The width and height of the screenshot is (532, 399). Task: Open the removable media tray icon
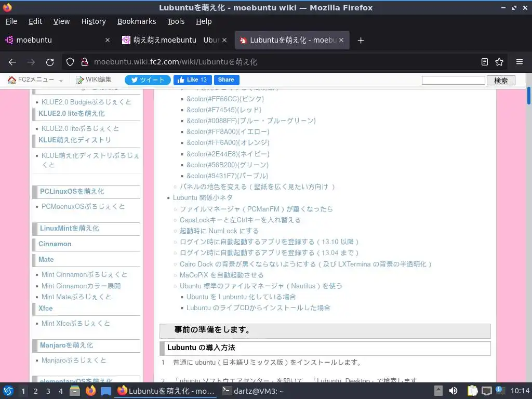click(x=438, y=391)
